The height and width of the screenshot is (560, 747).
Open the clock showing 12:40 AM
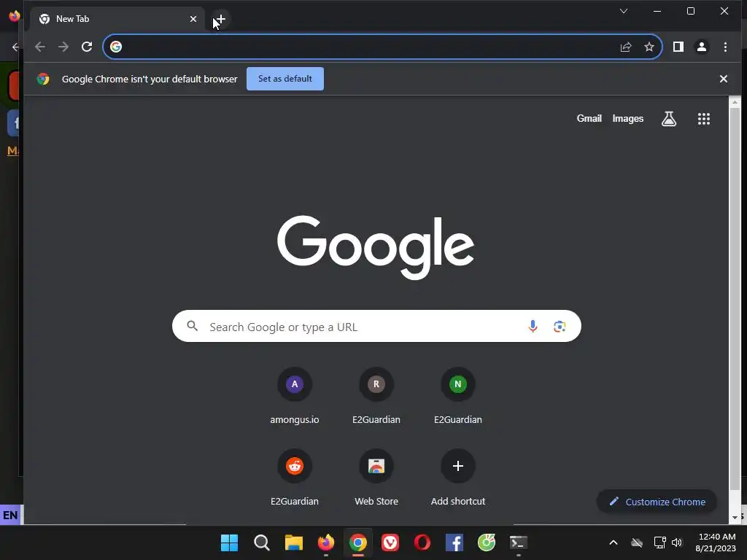[x=716, y=542]
